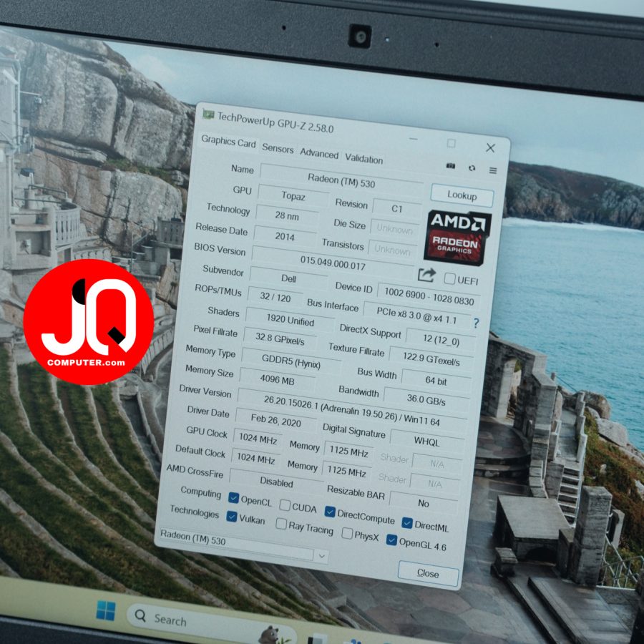Click the BIOS Version value 015.049.000.017
Viewport: 644px width, 644px height.
click(333, 263)
